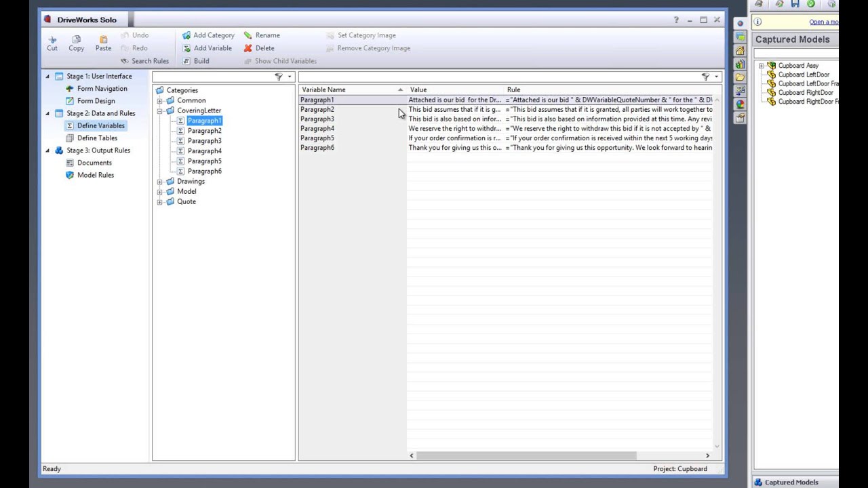
Task: Select Paragraph5 in category tree
Action: (x=204, y=161)
